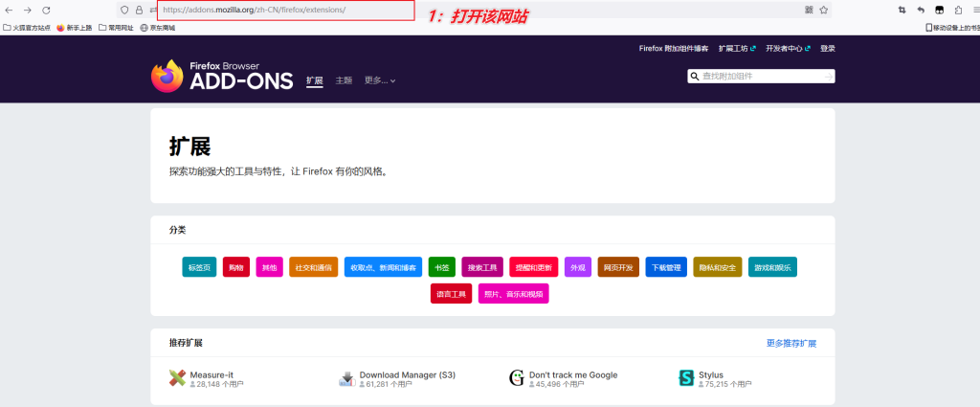980x407 pixels.
Task: Select the 社交和通信 category
Action: pyautogui.click(x=313, y=267)
